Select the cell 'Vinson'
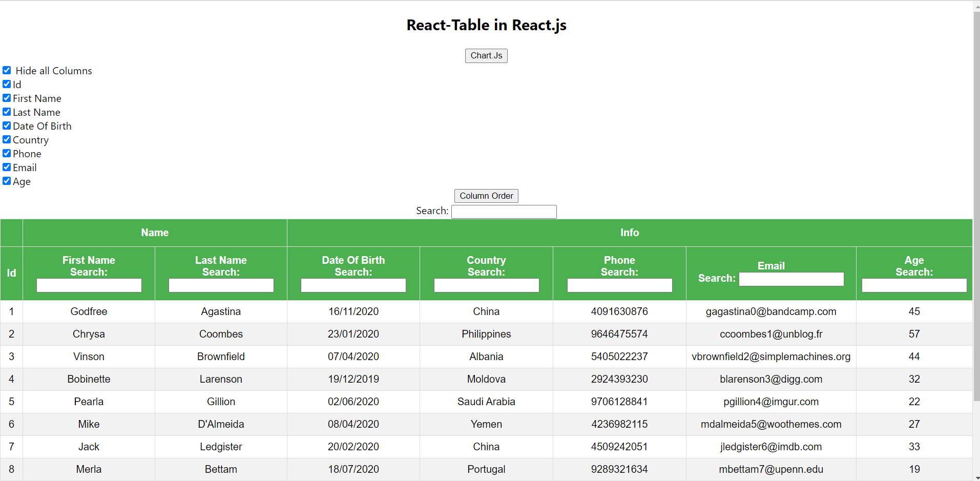The height and width of the screenshot is (481, 980). coord(89,357)
